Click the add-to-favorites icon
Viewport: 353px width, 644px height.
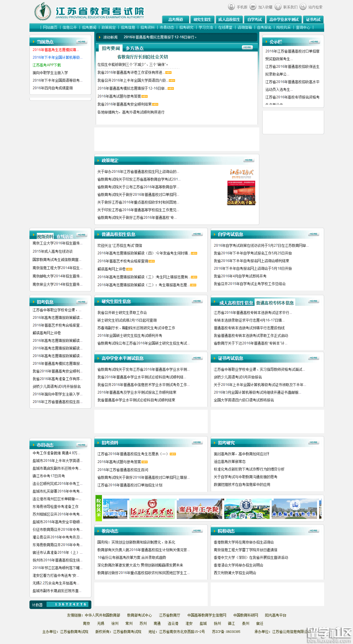click(253, 7)
